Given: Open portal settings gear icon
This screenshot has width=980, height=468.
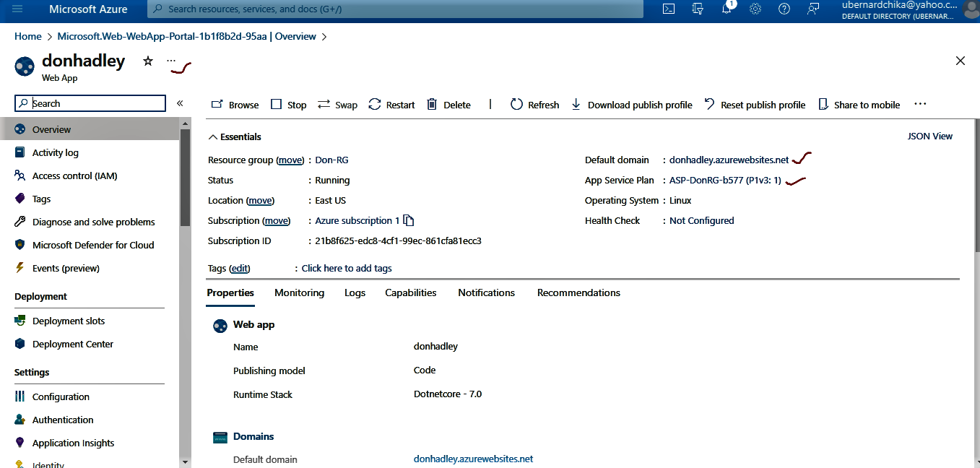Looking at the screenshot, I should coord(755,9).
